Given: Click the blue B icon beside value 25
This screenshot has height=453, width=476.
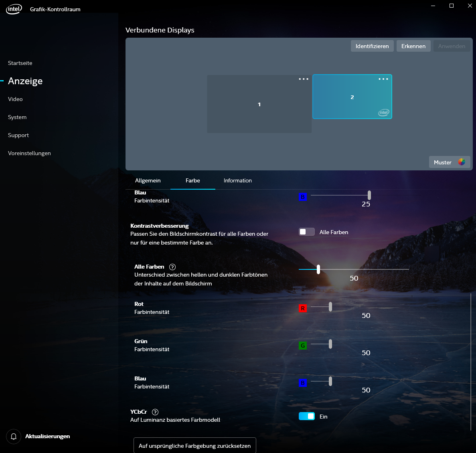Looking at the screenshot, I should [303, 197].
